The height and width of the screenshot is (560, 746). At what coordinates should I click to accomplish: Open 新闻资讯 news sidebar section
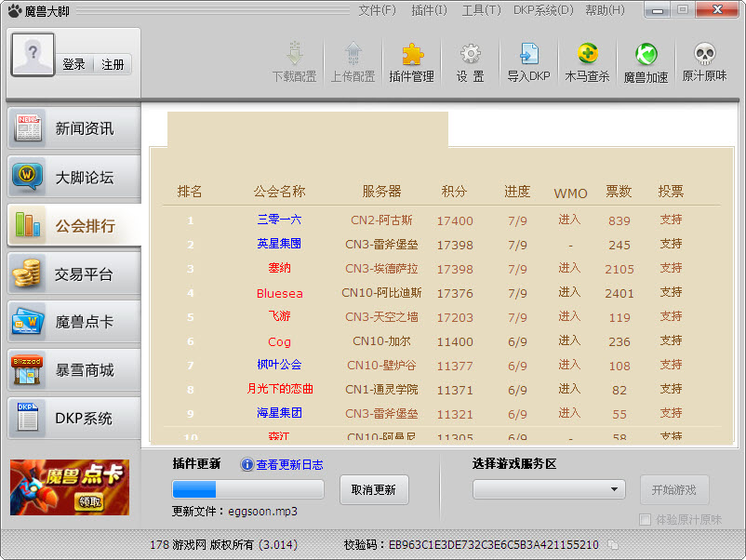click(74, 128)
